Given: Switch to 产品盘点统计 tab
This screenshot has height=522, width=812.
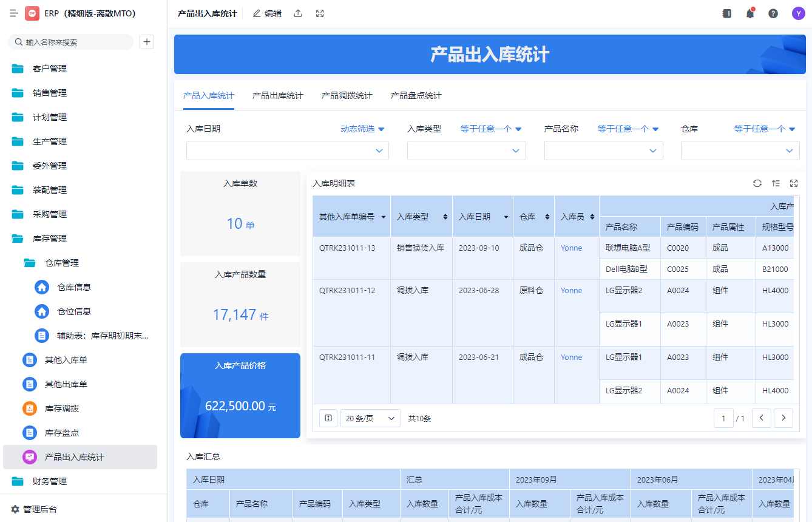Looking at the screenshot, I should [416, 95].
